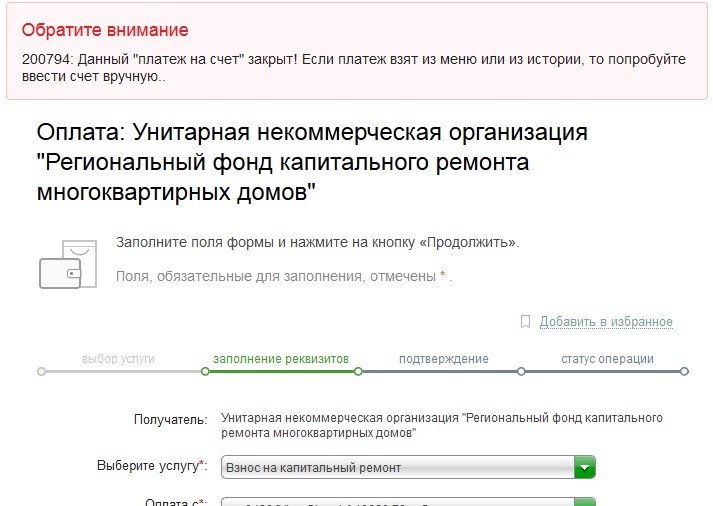This screenshot has width=713, height=506.
Task: Click the first circle at the progress bar start
Action: tap(41, 371)
